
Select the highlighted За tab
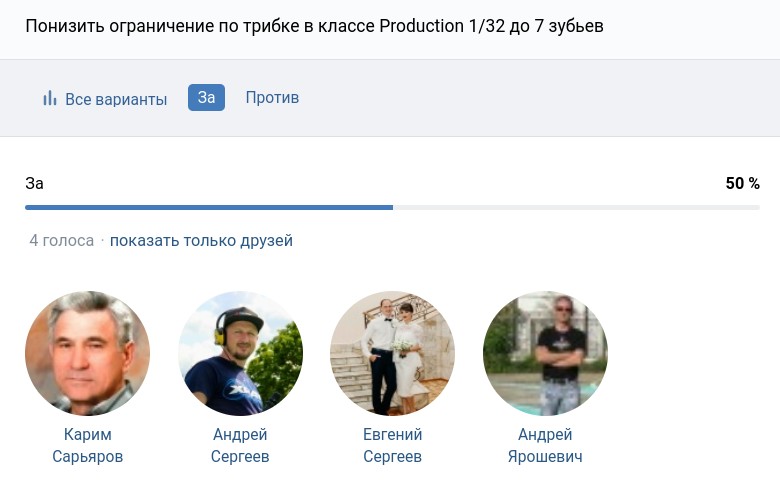tap(206, 97)
